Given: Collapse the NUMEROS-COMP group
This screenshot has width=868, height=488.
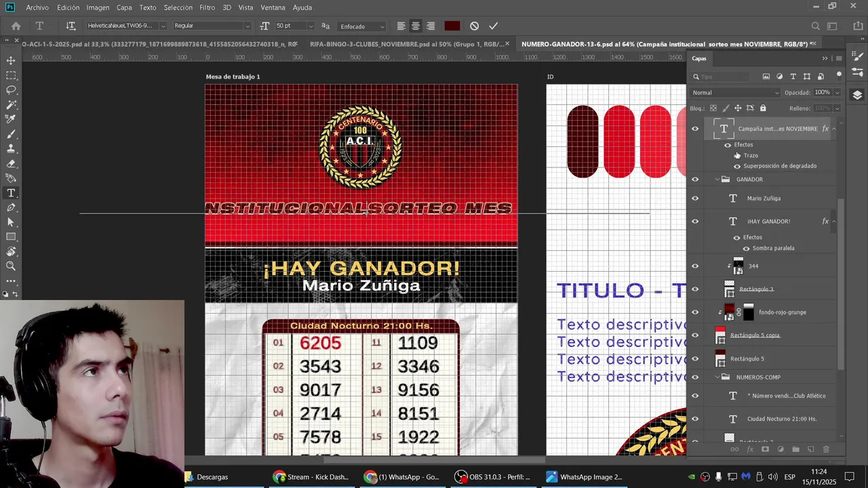Looking at the screenshot, I should coord(717,377).
